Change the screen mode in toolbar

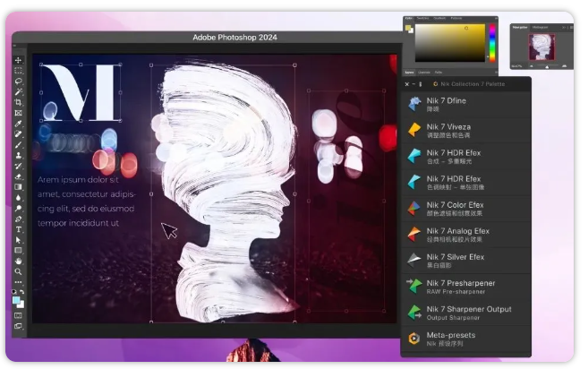click(x=18, y=326)
